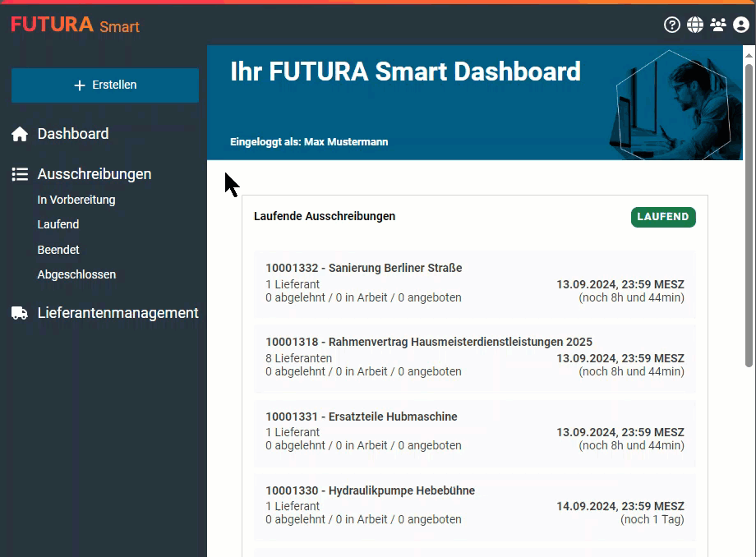This screenshot has width=756, height=557.
Task: Click the green LAUFEND status badge
Action: [663, 217]
